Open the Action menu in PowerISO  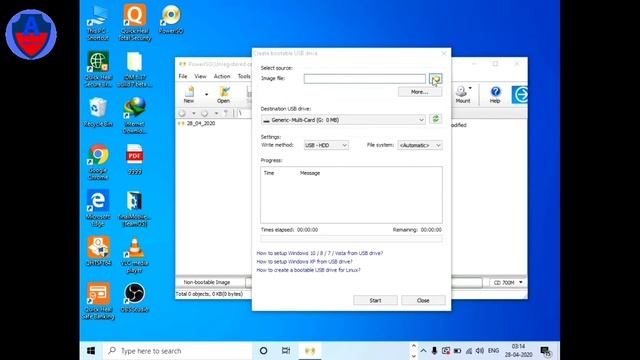click(x=222, y=76)
